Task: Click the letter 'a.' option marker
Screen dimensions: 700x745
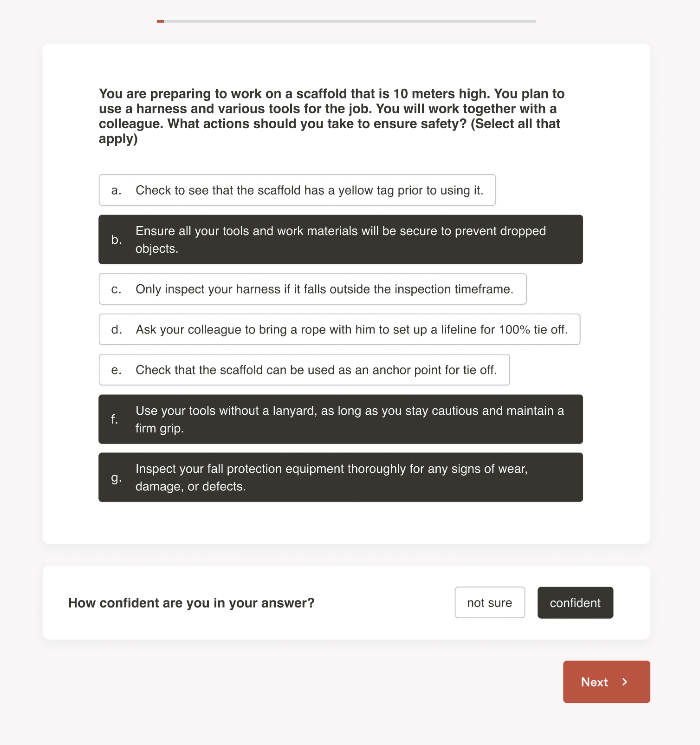Action: point(116,190)
